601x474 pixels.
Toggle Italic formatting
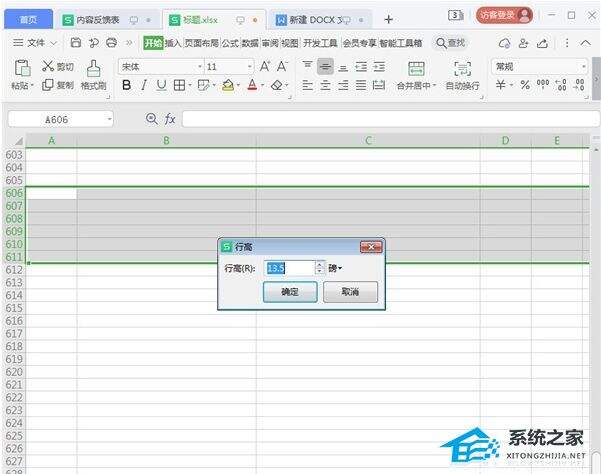[144, 85]
